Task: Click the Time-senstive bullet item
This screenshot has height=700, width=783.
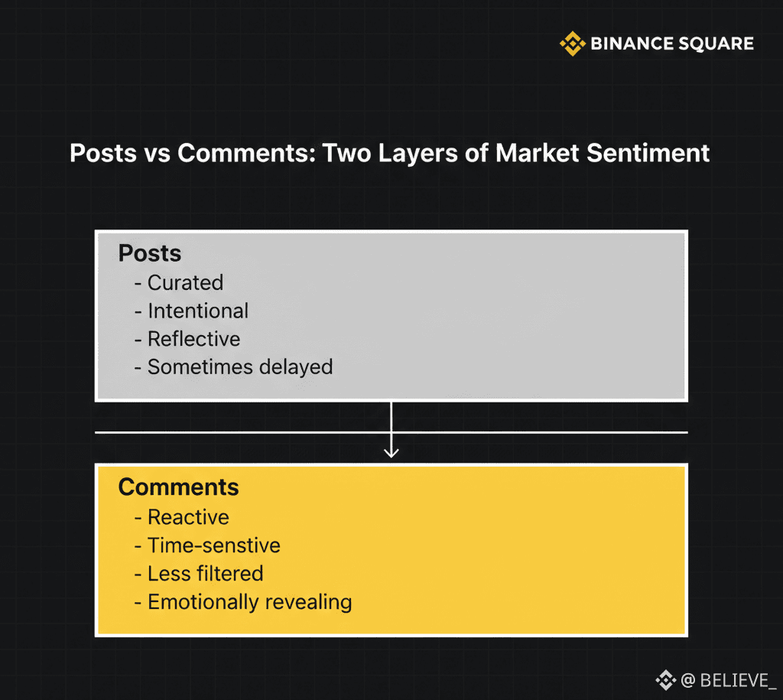Action: 213,545
